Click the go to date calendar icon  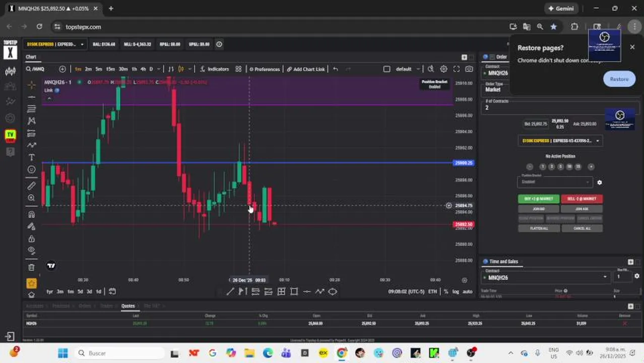(112, 291)
